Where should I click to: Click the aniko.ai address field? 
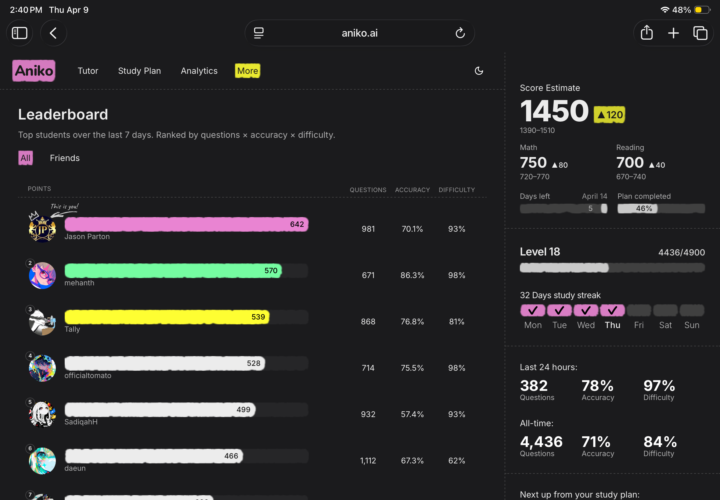click(360, 33)
